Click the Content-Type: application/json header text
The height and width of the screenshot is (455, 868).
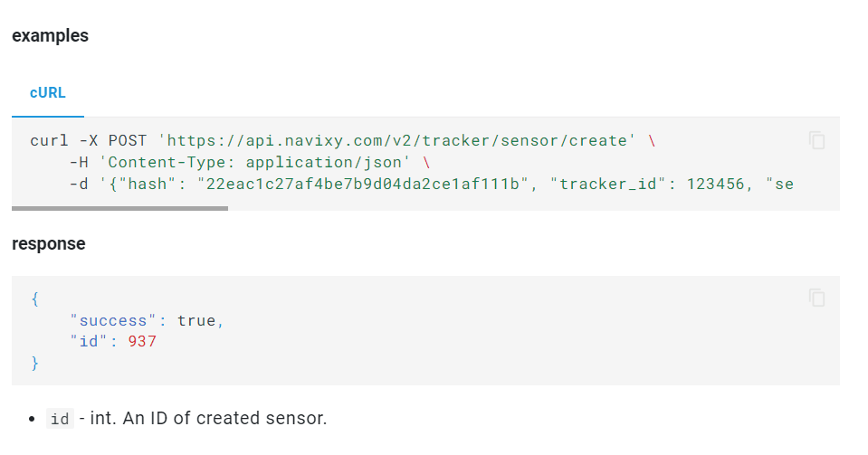tap(254, 162)
